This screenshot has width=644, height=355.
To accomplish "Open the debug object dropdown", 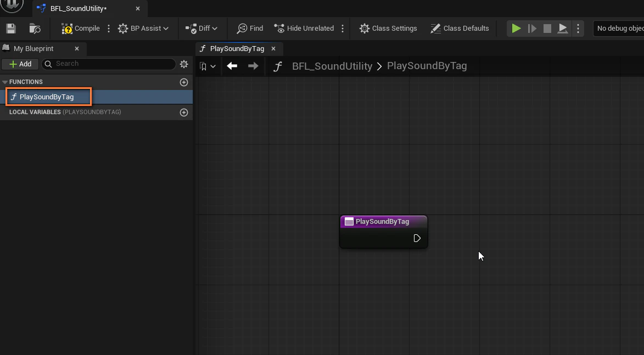I will [x=618, y=29].
